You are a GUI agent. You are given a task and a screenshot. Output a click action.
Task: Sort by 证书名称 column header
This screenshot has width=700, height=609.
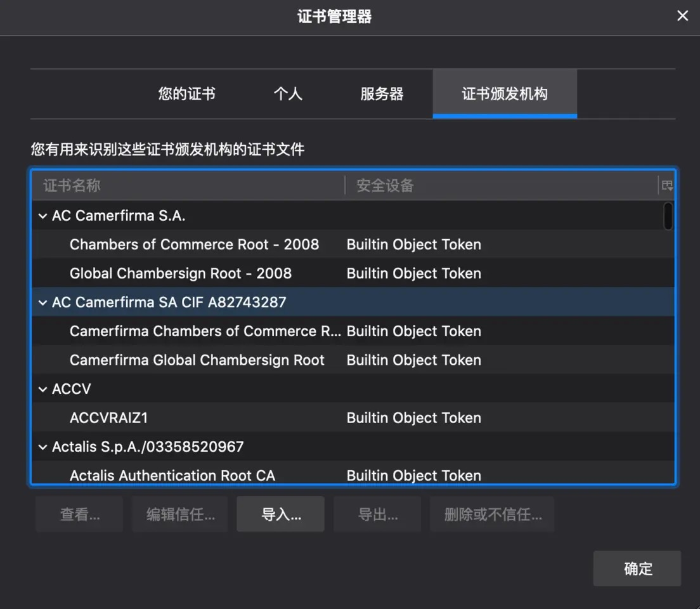188,185
